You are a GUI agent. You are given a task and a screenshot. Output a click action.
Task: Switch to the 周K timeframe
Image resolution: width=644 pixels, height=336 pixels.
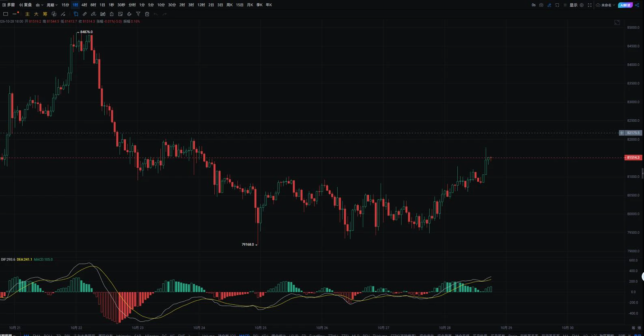pyautogui.click(x=229, y=5)
